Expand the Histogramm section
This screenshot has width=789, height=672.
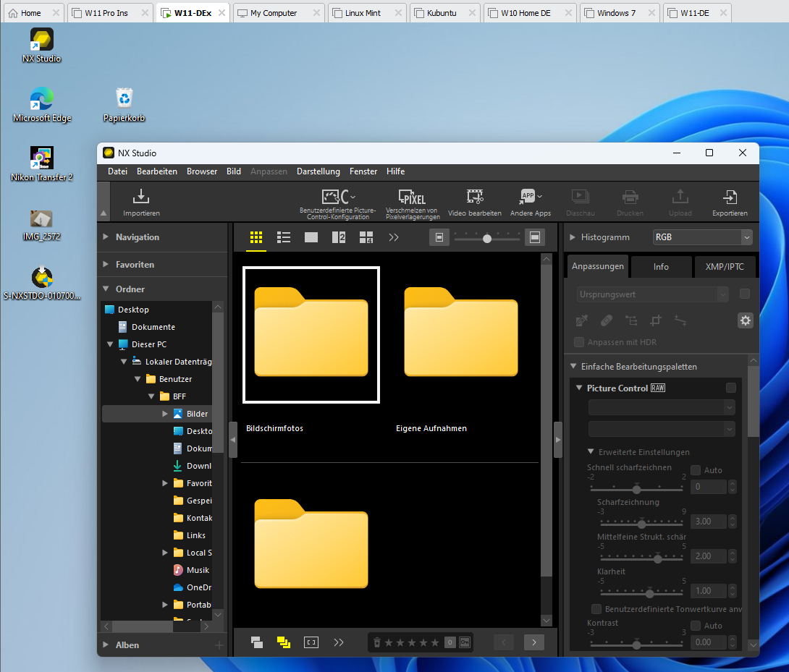pos(572,237)
